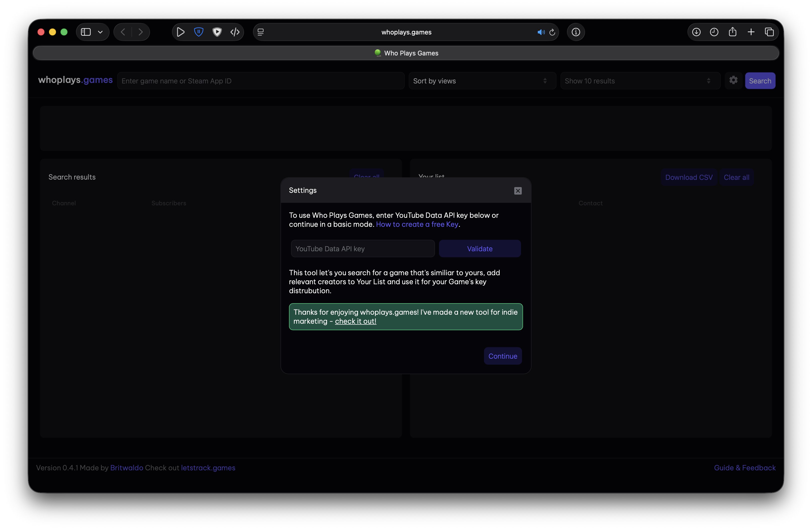
Task: Open How to create a free Key link
Action: tap(417, 224)
